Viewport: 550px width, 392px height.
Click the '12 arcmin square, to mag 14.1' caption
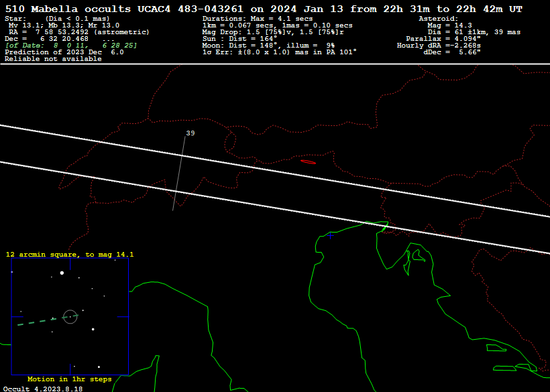(x=70, y=255)
